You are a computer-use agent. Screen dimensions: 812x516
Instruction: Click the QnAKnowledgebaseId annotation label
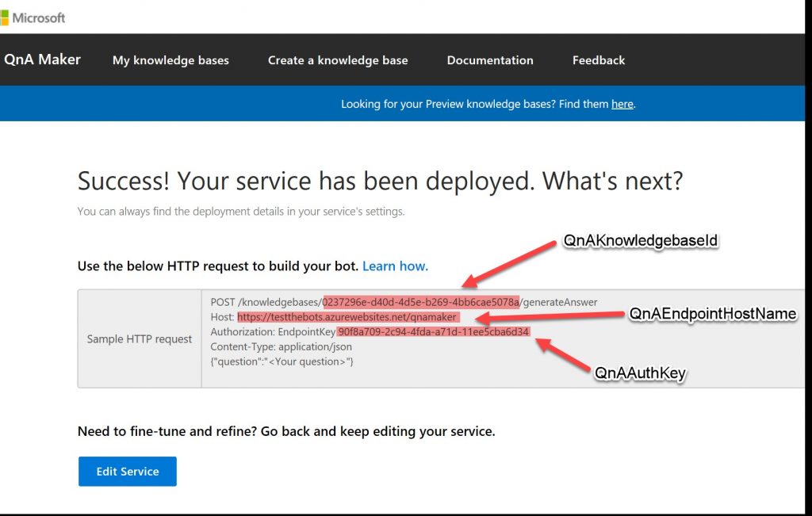pyautogui.click(x=641, y=241)
